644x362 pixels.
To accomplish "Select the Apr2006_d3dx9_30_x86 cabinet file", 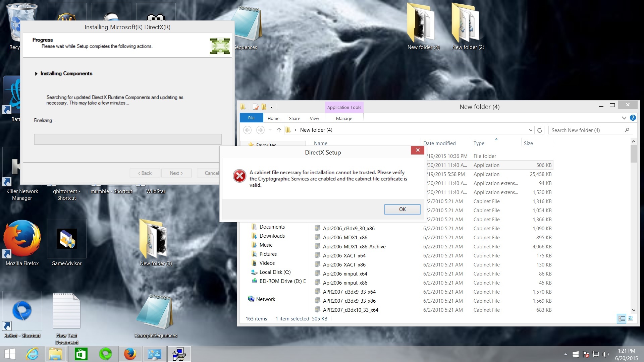I will tap(349, 229).
